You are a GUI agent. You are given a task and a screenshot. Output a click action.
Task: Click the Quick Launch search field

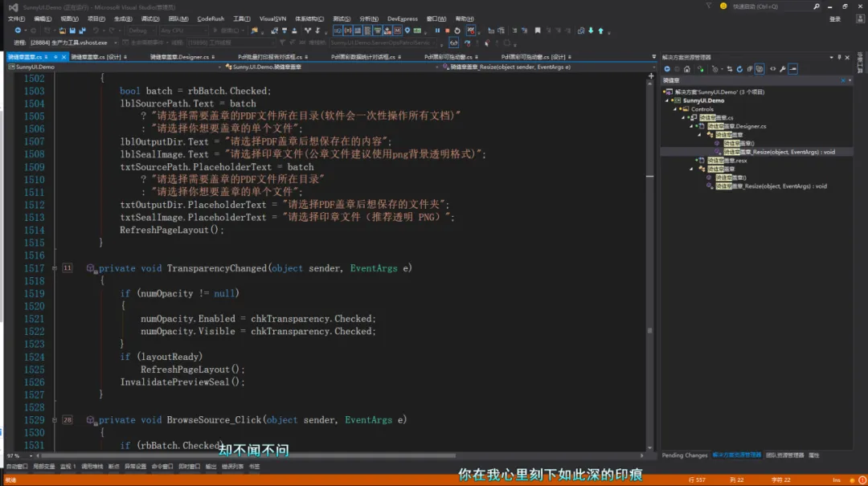(771, 6)
